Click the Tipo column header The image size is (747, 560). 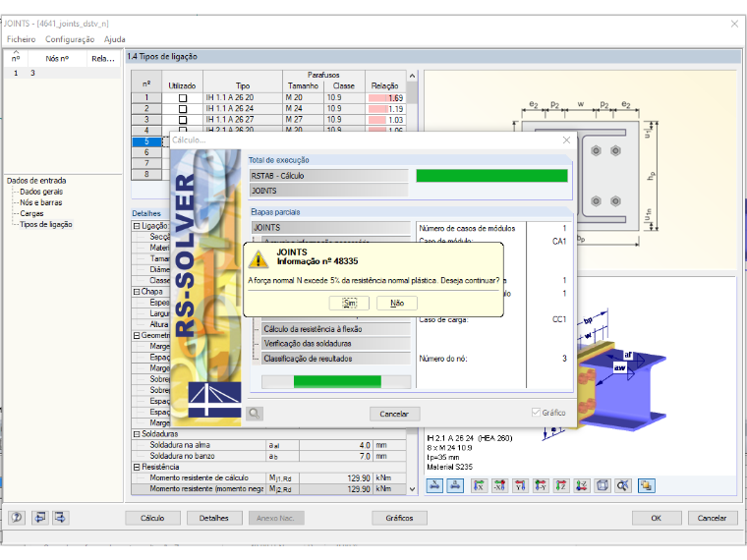coord(243,85)
